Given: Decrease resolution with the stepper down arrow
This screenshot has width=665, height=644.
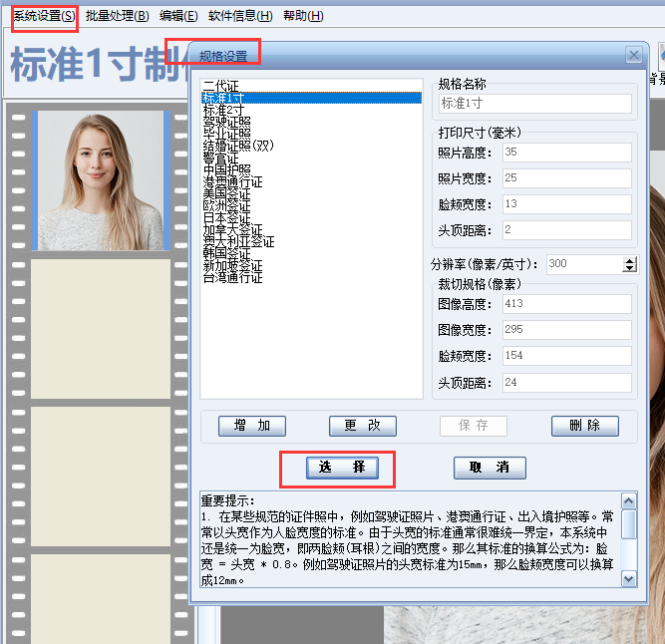Looking at the screenshot, I should click(x=630, y=268).
